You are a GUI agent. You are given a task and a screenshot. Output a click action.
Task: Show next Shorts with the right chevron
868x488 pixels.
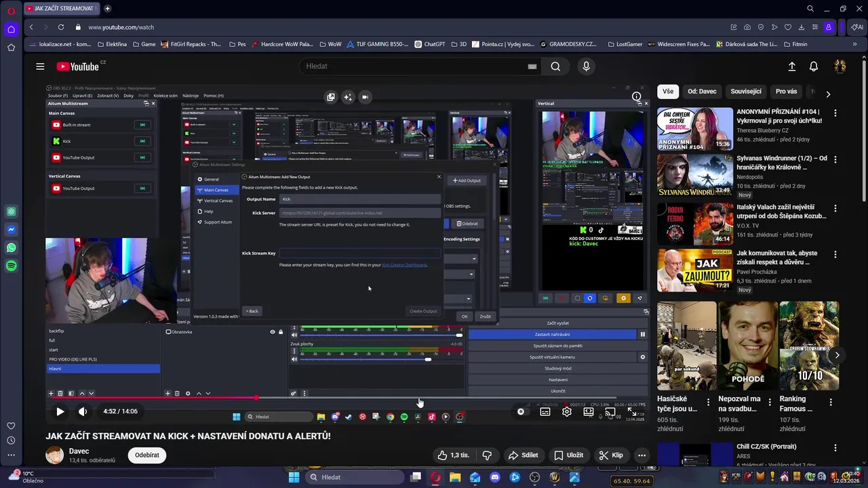[x=837, y=355]
